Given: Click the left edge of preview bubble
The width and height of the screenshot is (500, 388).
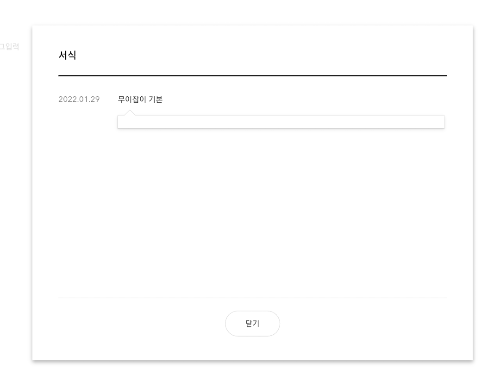Looking at the screenshot, I should coord(118,122).
